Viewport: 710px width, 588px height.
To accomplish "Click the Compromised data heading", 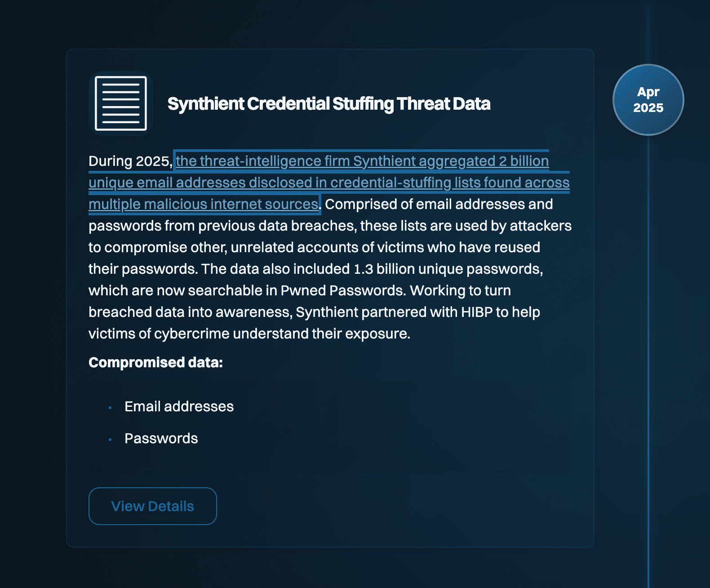I will (155, 362).
